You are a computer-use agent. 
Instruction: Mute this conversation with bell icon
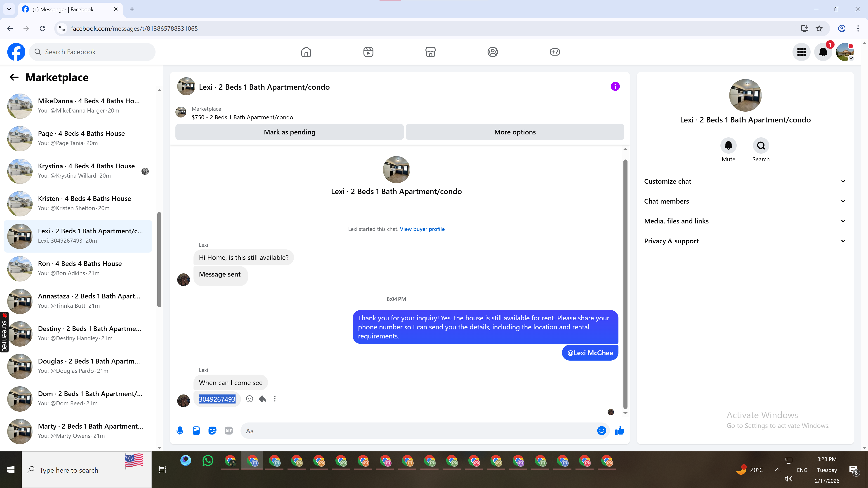tap(728, 145)
